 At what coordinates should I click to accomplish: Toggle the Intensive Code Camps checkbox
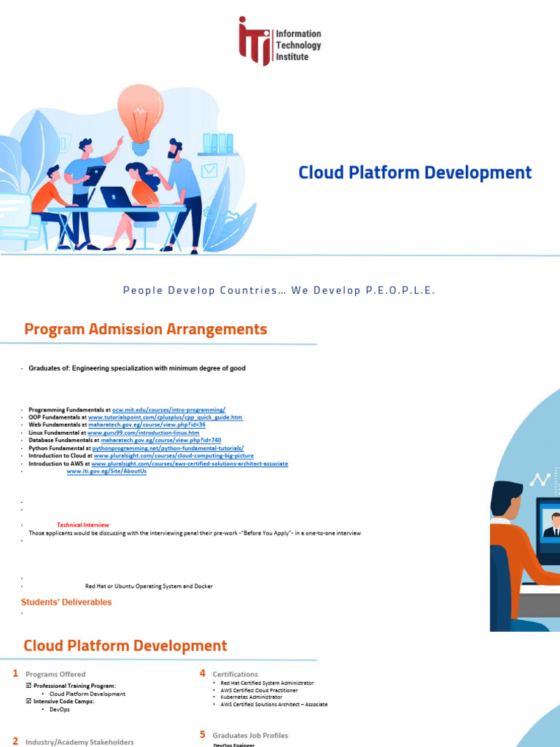28,701
